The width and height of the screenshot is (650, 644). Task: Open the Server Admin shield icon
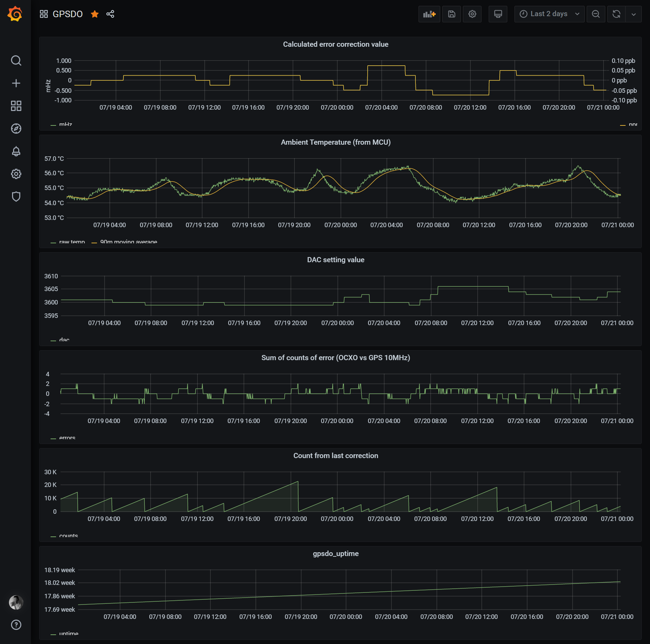point(16,197)
